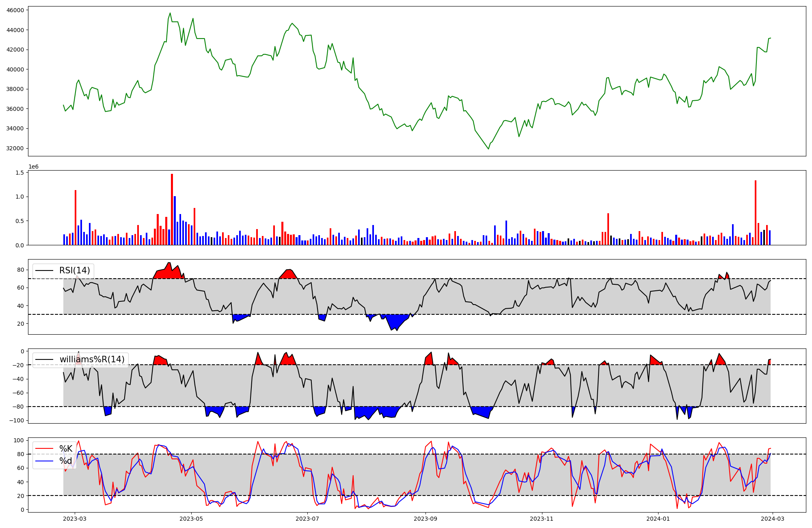The width and height of the screenshot is (812, 528).
Task: Click the lowest point of the green price line
Action: (x=488, y=149)
